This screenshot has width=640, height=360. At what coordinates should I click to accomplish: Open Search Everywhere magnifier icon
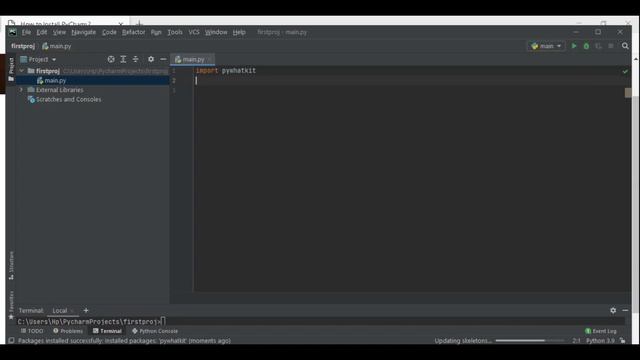[625, 46]
